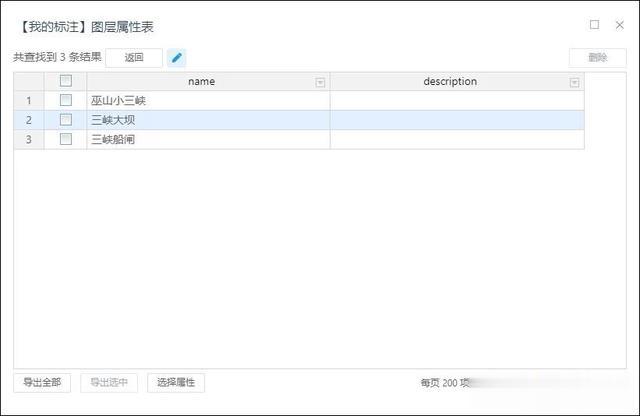640x416 pixels.
Task: Click row number 1 header
Action: pyautogui.click(x=29, y=100)
